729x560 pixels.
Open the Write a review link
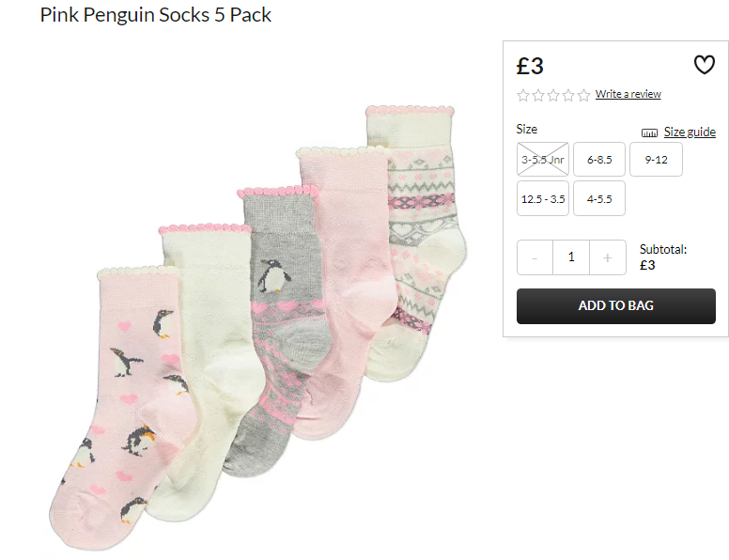point(628,94)
